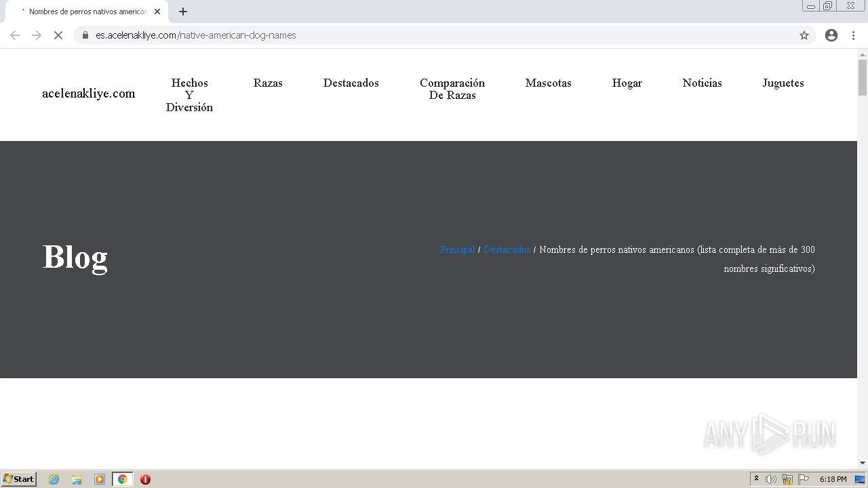Open the Chrome three-dot menu
Image resolution: width=868 pixels, height=488 pixels.
click(853, 35)
